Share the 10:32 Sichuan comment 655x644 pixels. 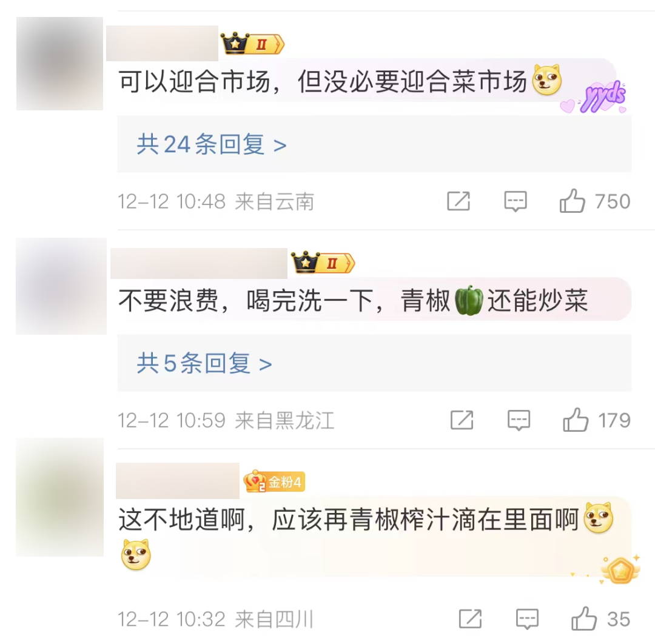pos(470,619)
